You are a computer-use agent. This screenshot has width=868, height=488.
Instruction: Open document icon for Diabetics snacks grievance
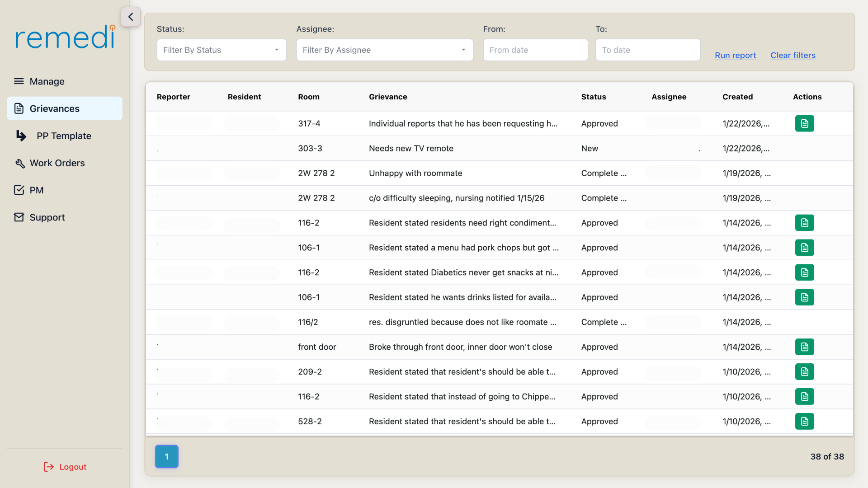point(804,272)
